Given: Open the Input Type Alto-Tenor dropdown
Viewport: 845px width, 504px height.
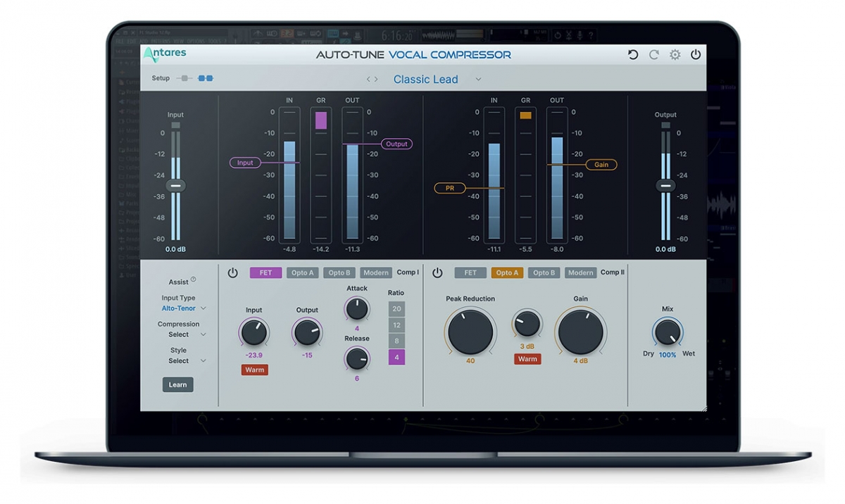Looking at the screenshot, I should click(184, 308).
